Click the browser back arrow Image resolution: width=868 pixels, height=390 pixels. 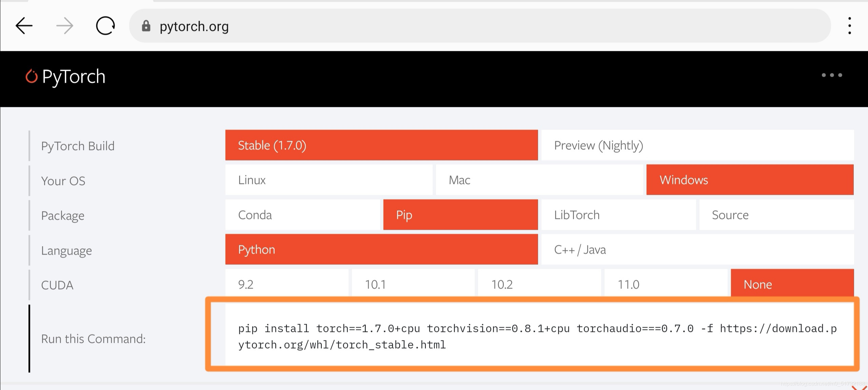[24, 26]
